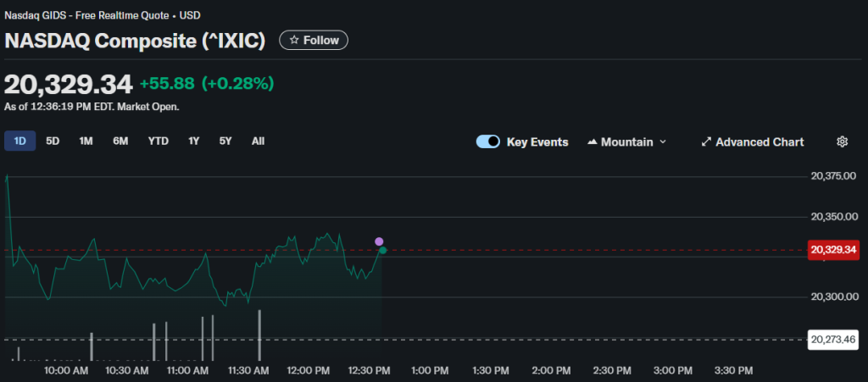This screenshot has width=868, height=382.
Task: Switch to the 1M time range
Action: pyautogui.click(x=86, y=141)
